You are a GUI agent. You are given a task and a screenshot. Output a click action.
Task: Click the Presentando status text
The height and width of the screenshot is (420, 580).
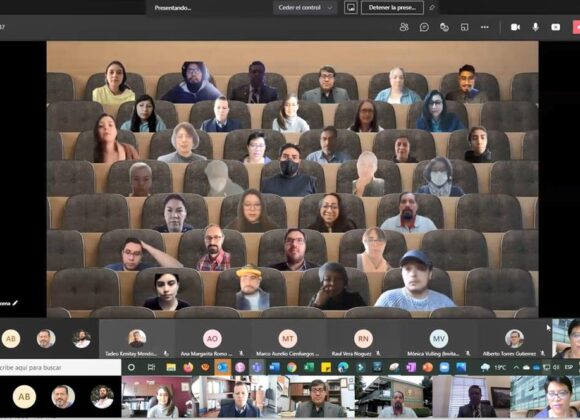coord(173,8)
